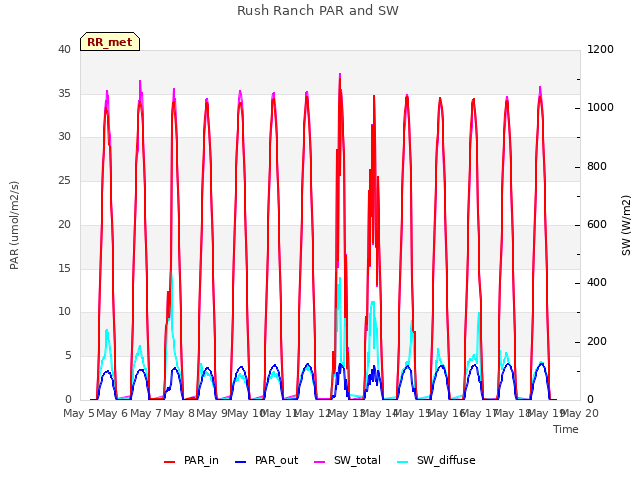Click the 15 tick on left axis
640x480 pixels.
coord(64,268)
